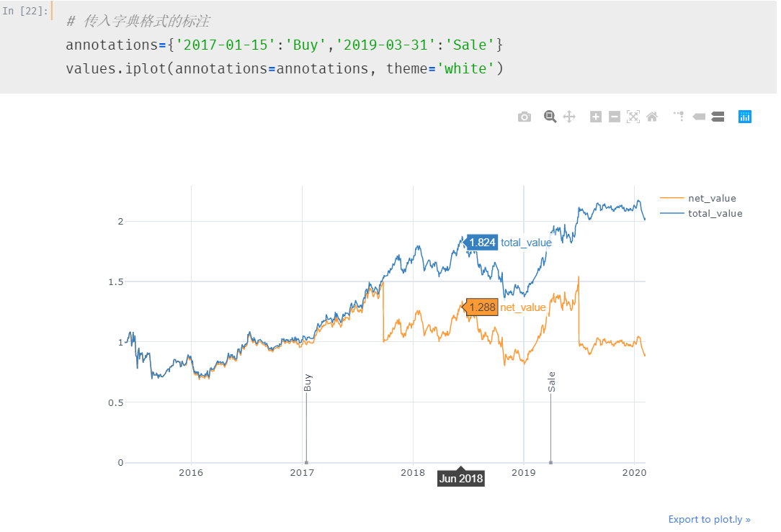Image resolution: width=781 pixels, height=532 pixels.
Task: Click the Autoscale icon
Action: 633,116
